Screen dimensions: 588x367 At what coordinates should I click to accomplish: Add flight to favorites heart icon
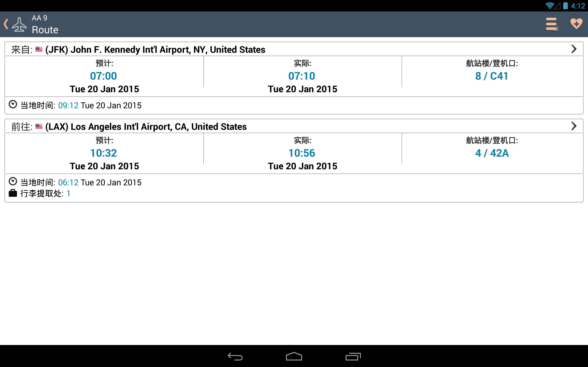point(576,24)
